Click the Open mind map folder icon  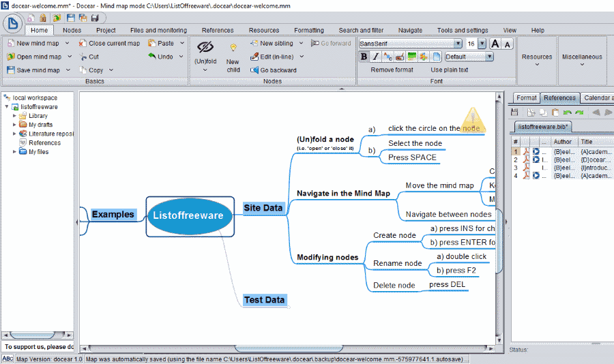[11, 57]
